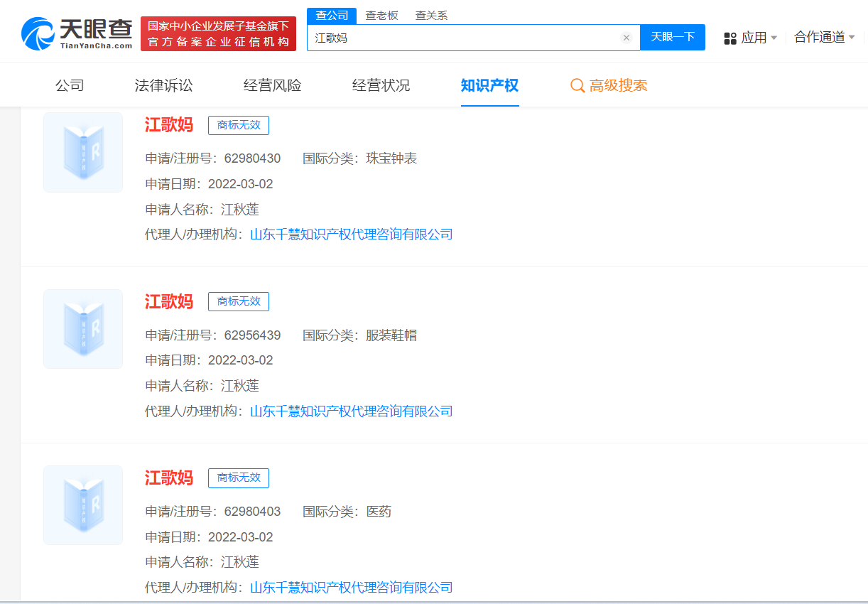Image resolution: width=868 pixels, height=604 pixels.
Task: Click the Tianyancha logo
Action: (77, 33)
